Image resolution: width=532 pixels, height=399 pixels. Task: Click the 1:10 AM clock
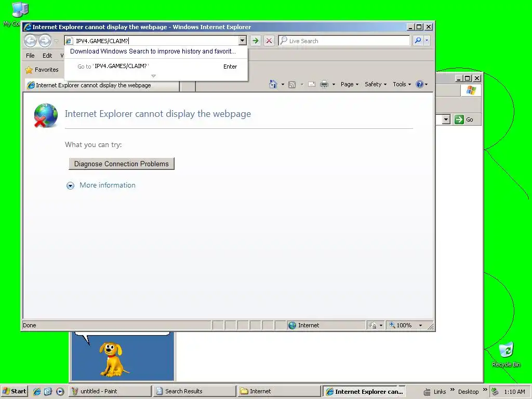pyautogui.click(x=514, y=392)
